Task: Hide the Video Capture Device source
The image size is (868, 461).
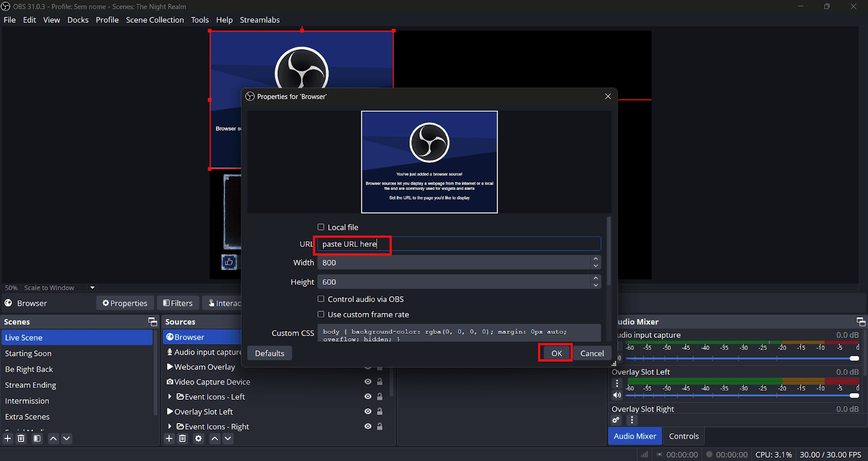Action: (368, 382)
